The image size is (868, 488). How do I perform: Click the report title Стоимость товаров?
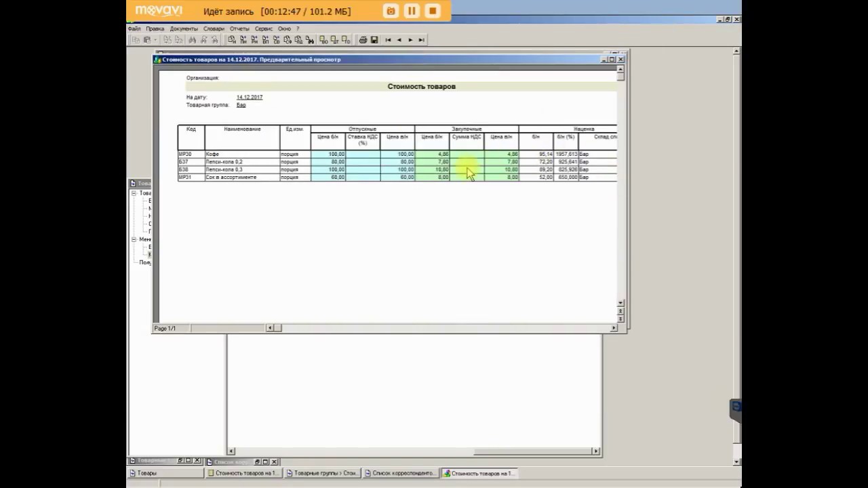(x=422, y=87)
